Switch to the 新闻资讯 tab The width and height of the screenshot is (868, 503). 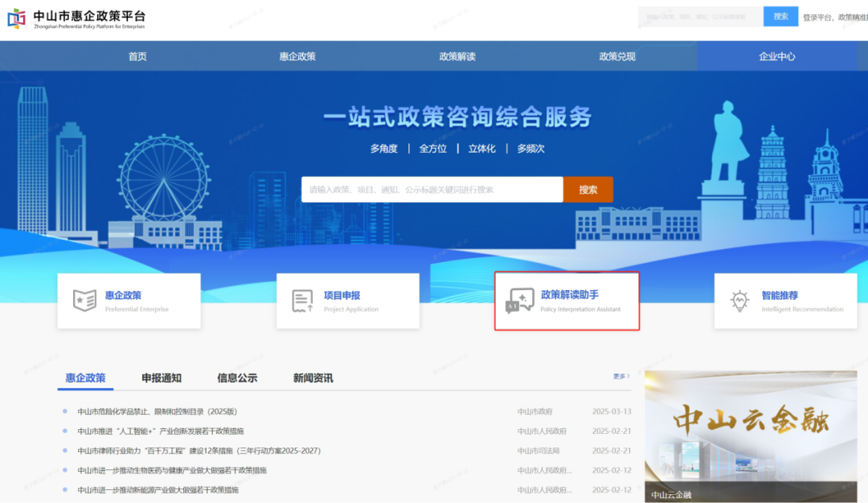click(x=313, y=377)
